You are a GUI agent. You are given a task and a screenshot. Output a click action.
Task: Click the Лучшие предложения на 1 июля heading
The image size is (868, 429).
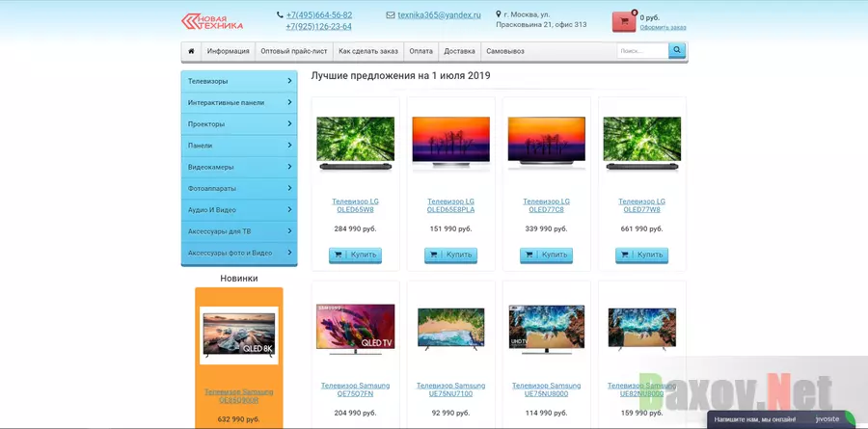click(401, 75)
